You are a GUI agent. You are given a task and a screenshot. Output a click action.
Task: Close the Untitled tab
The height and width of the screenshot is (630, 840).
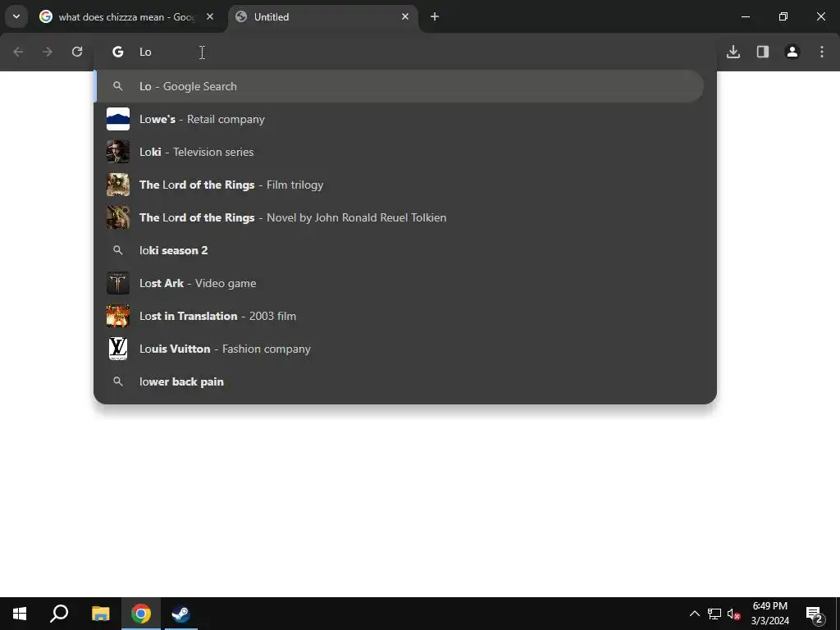click(405, 16)
